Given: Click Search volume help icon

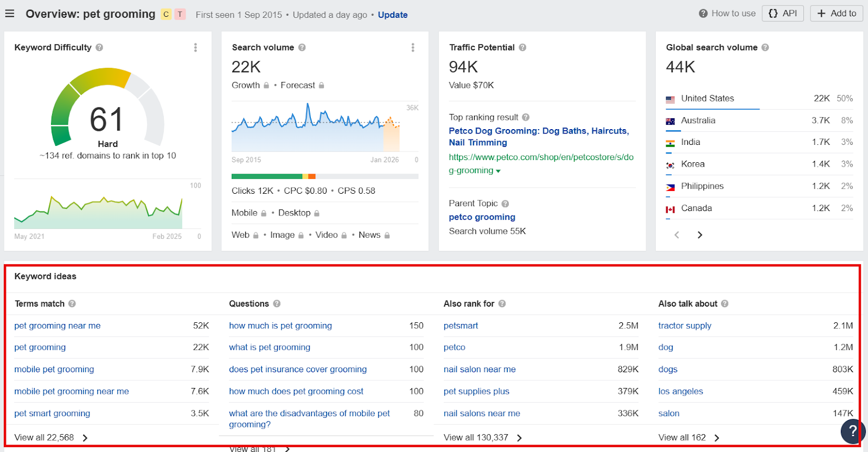Looking at the screenshot, I should pyautogui.click(x=302, y=47).
